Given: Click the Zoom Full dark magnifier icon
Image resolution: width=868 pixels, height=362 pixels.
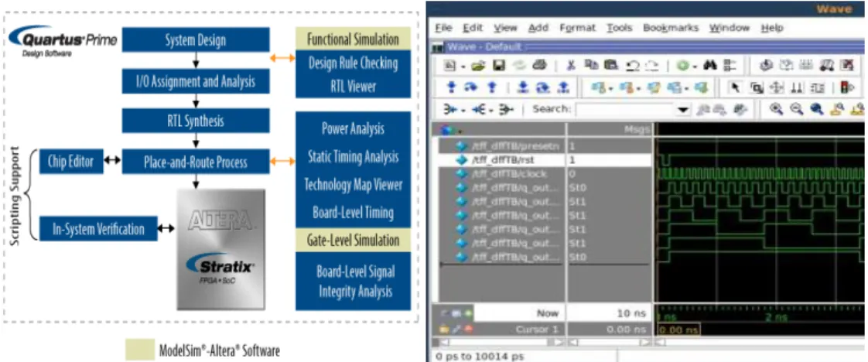Looking at the screenshot, I should tap(816, 109).
